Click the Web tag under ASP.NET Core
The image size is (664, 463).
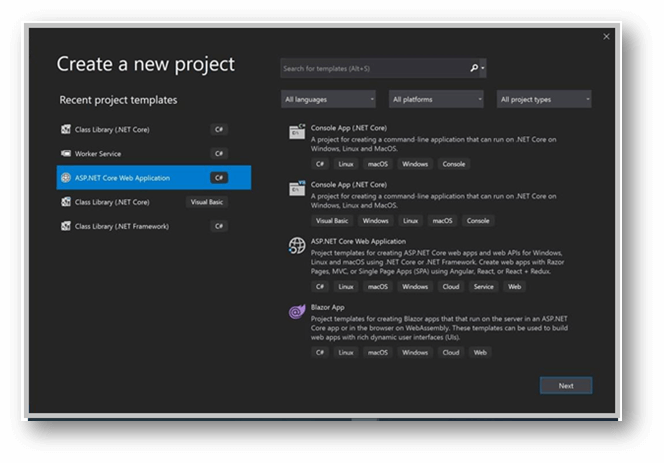click(515, 287)
